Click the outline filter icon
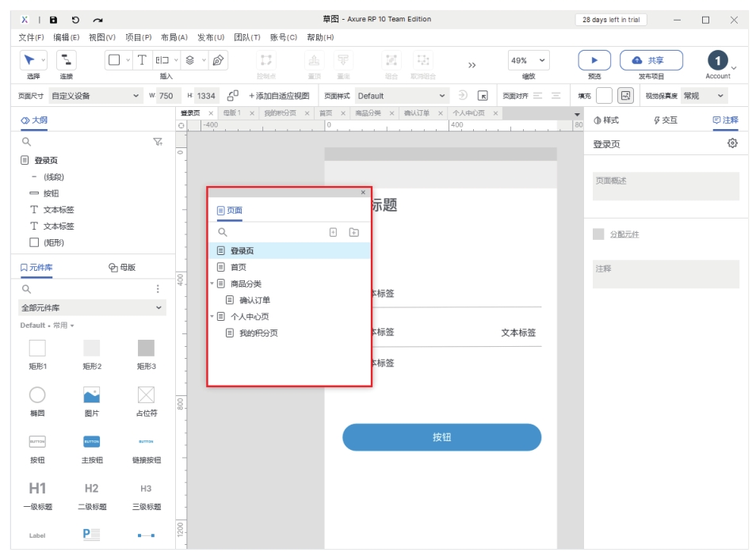 tap(157, 142)
